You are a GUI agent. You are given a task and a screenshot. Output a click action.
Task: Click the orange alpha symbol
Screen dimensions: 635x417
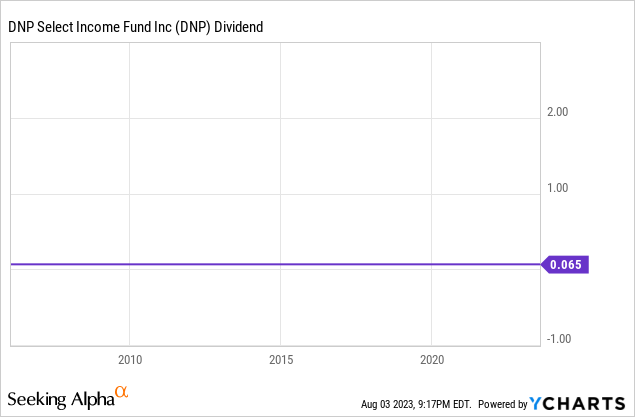point(122,393)
